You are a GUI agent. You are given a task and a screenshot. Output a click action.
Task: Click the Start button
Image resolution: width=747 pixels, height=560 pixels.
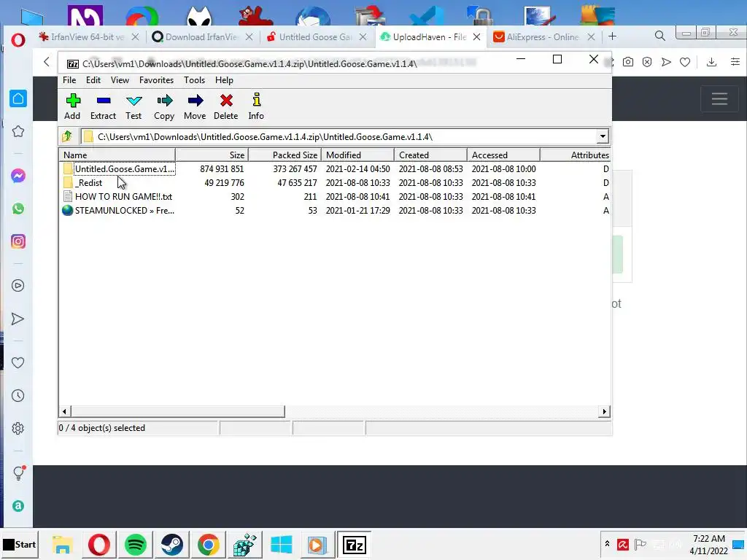point(20,544)
